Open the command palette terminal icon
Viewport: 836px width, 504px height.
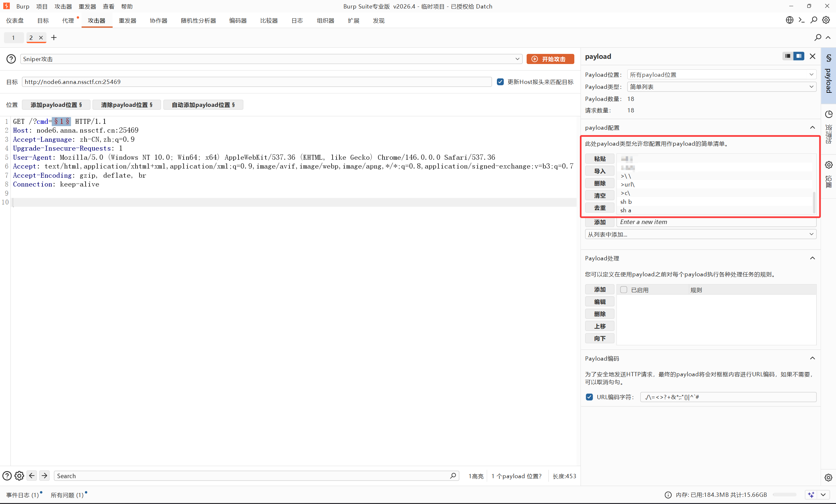802,20
